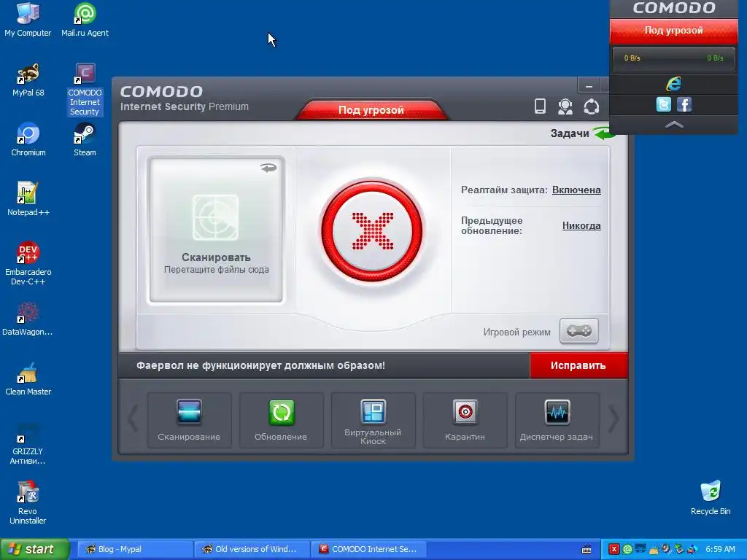
Task: Click the Twitter icon in COMODO widget
Action: [x=664, y=104]
